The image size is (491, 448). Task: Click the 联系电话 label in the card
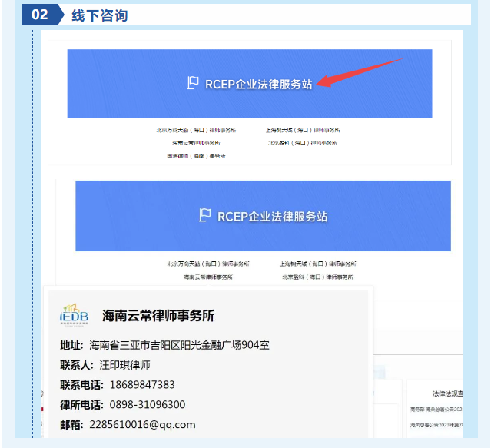click(81, 385)
